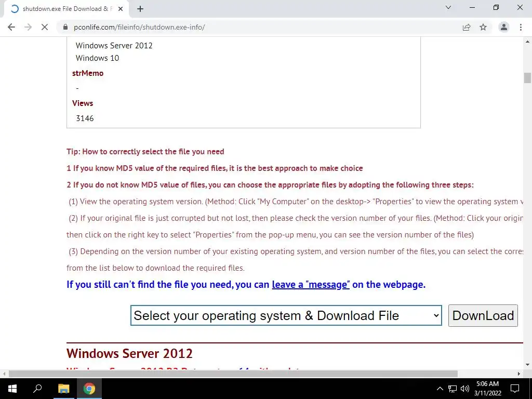Click the horizontal scrollbar thumb
The image size is (532, 399).
point(233,374)
